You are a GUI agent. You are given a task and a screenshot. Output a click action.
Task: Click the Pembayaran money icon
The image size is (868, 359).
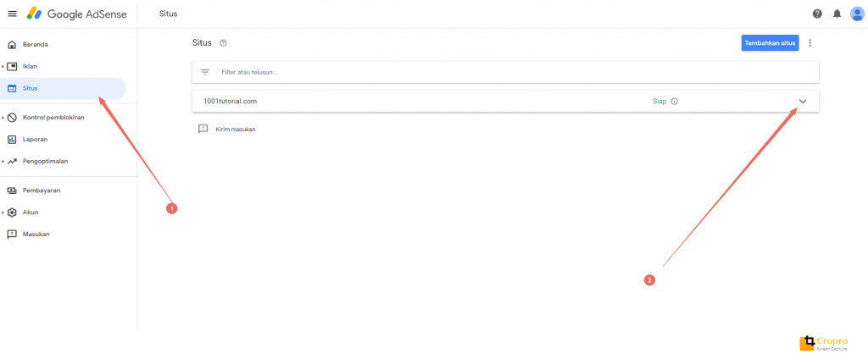coord(12,191)
